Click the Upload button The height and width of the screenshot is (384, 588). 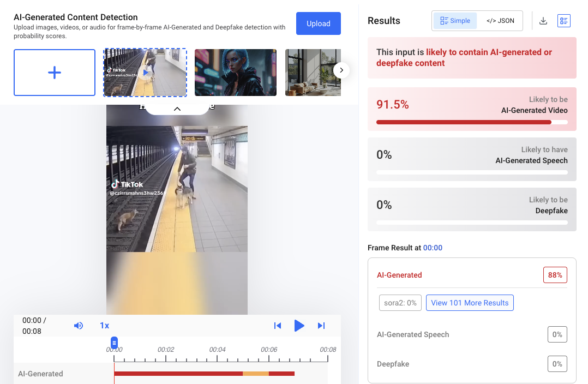[x=319, y=23]
